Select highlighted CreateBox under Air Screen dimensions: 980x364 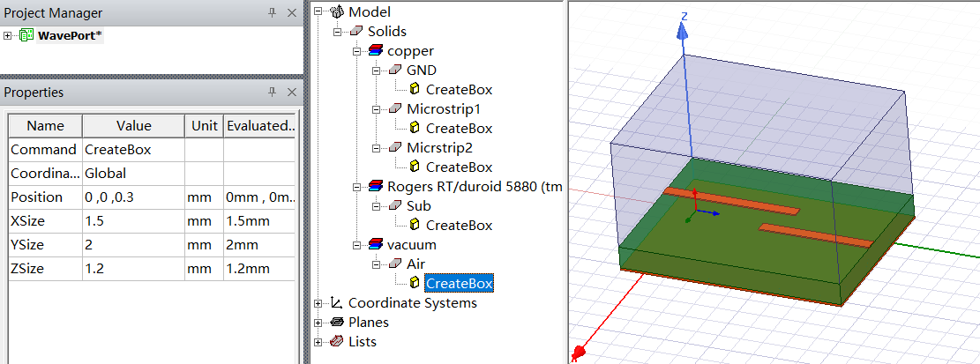460,284
